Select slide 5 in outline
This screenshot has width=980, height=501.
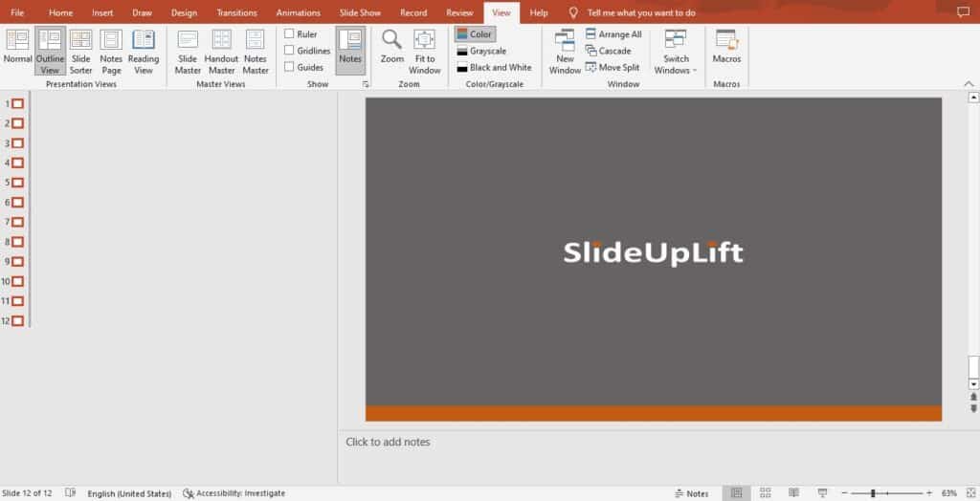[17, 183]
